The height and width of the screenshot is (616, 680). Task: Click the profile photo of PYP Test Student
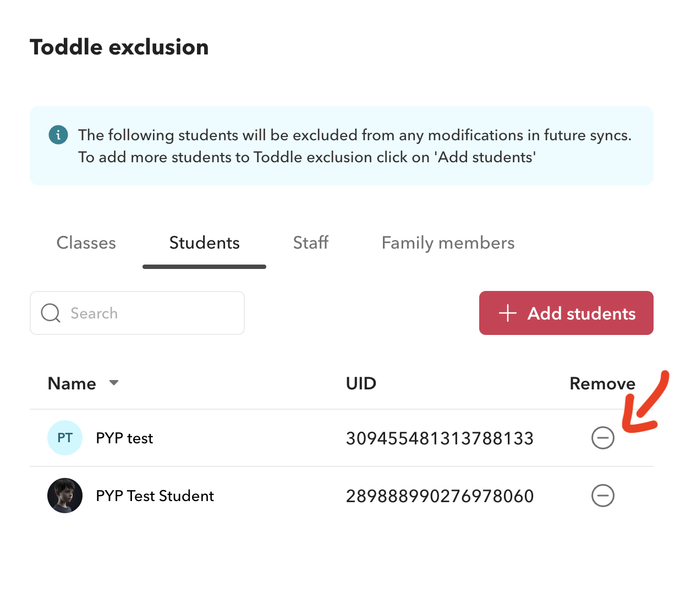64,496
